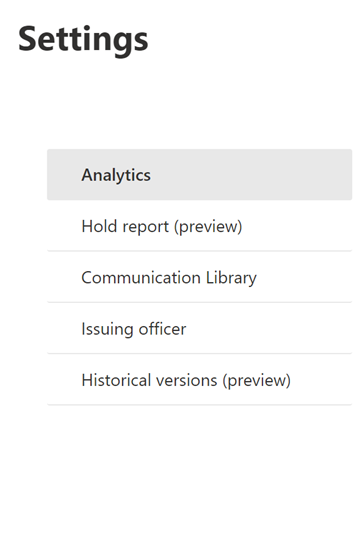Go to Issuing officer settings
362x549 pixels.
point(200,328)
